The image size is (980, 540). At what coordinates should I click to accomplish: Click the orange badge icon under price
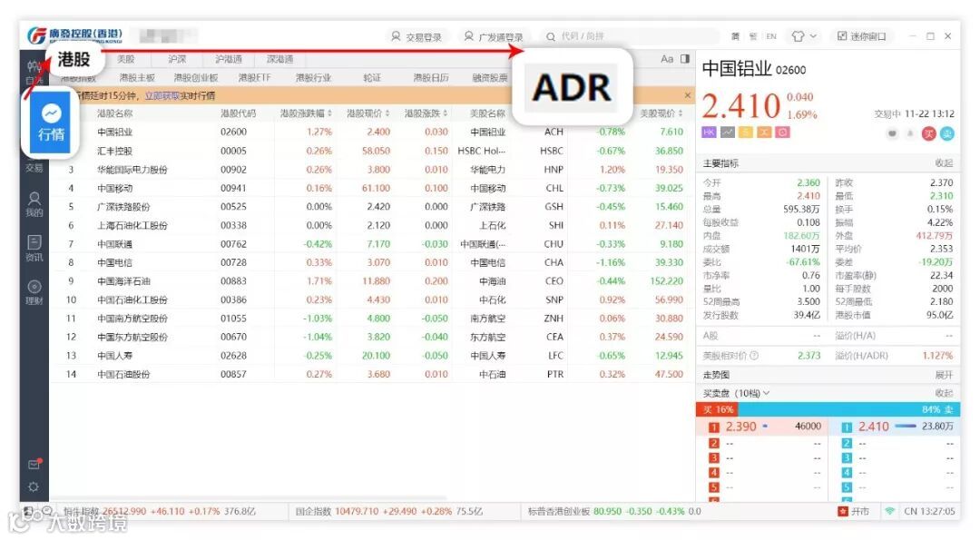pos(764,133)
